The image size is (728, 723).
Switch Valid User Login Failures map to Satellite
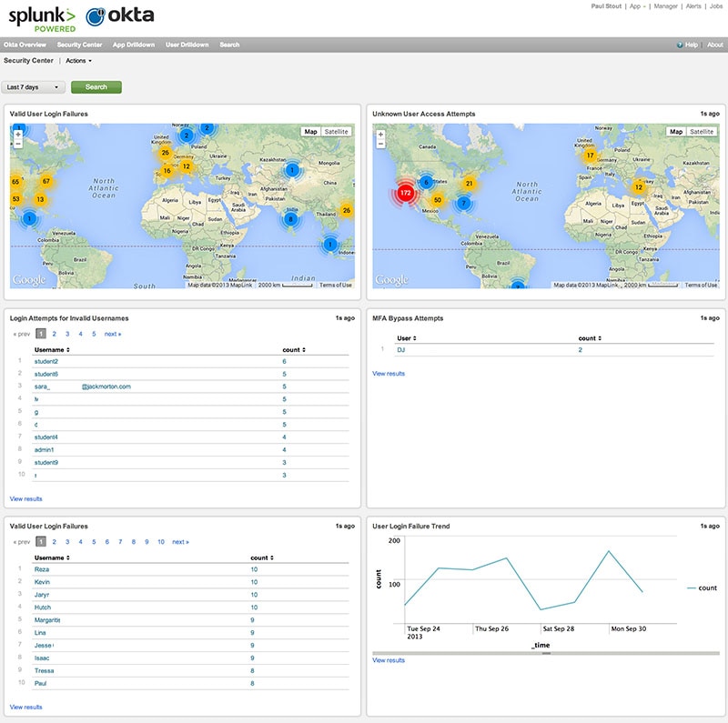337,132
